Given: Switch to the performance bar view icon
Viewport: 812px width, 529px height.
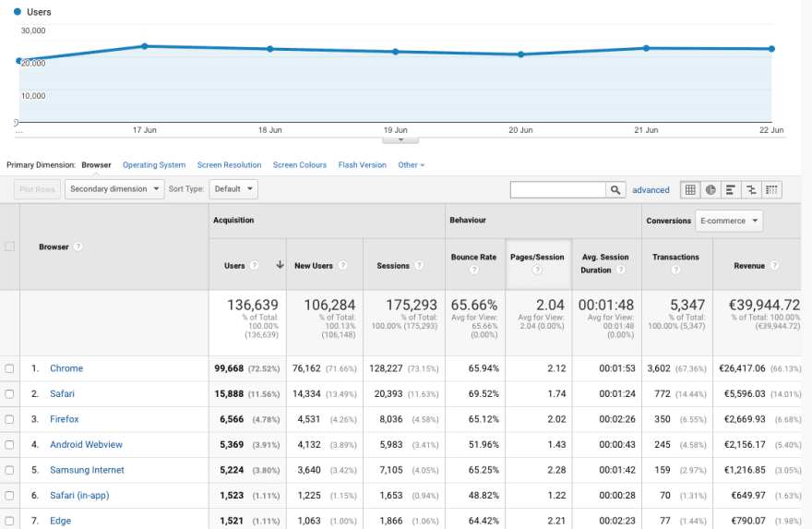Looking at the screenshot, I should tap(731, 189).
